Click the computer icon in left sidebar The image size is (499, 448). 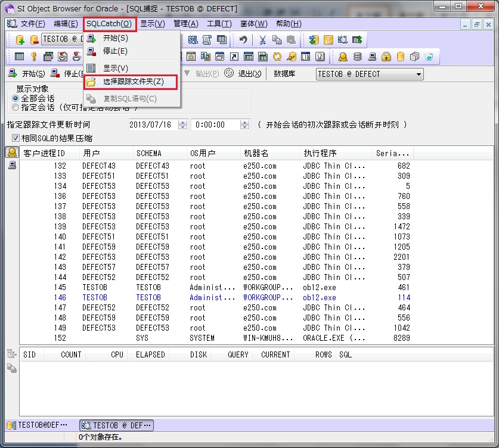click(12, 165)
